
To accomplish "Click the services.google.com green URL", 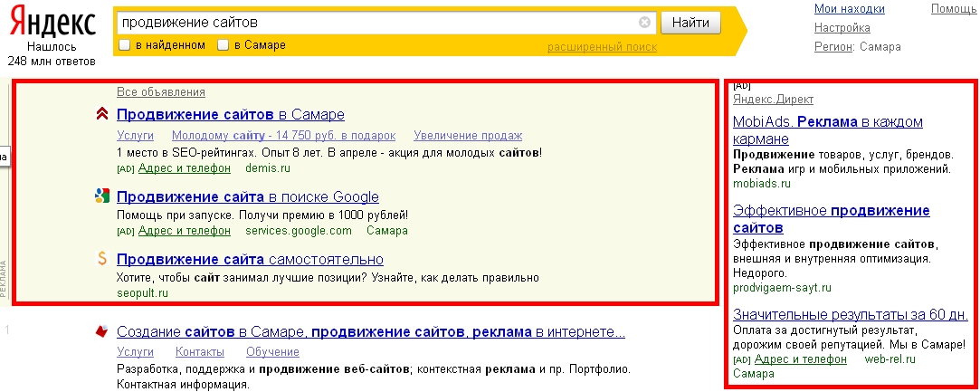I will coord(299,231).
